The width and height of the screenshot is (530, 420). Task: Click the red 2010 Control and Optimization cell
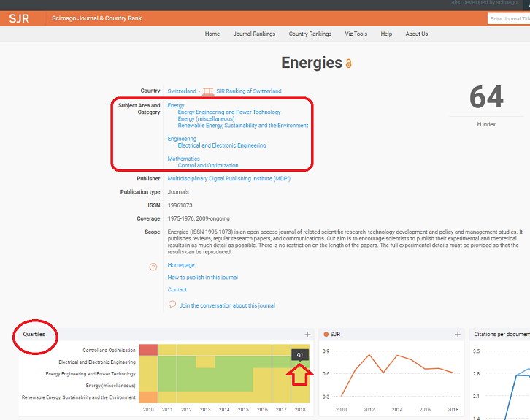pos(148,350)
